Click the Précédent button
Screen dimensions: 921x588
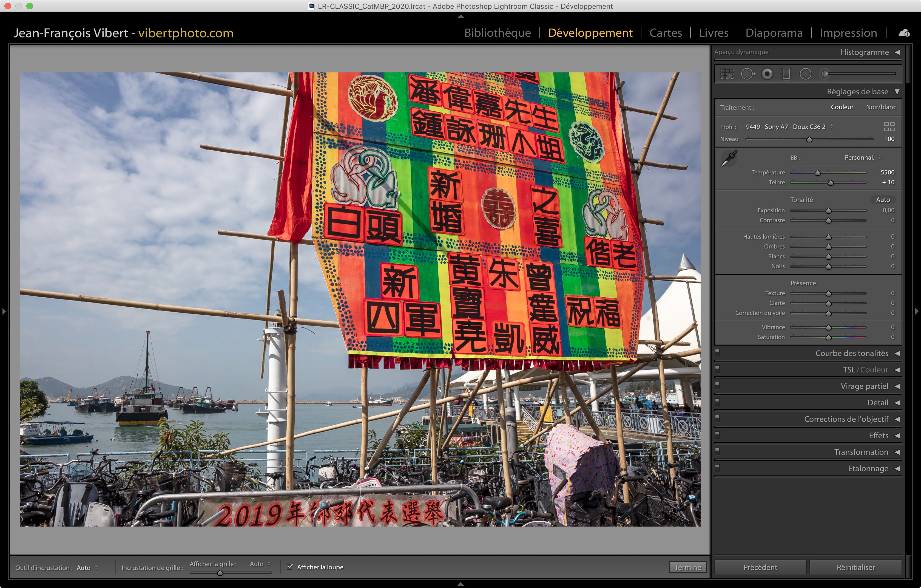[x=760, y=567]
